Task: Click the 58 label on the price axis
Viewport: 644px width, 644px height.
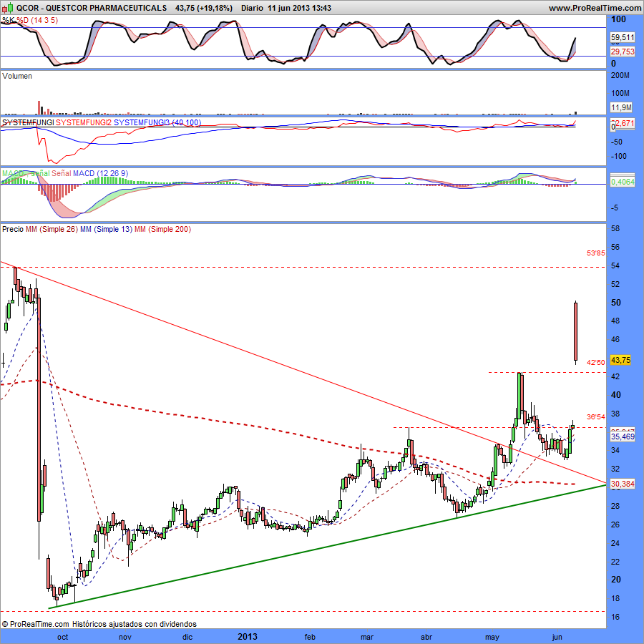Action: [615, 228]
